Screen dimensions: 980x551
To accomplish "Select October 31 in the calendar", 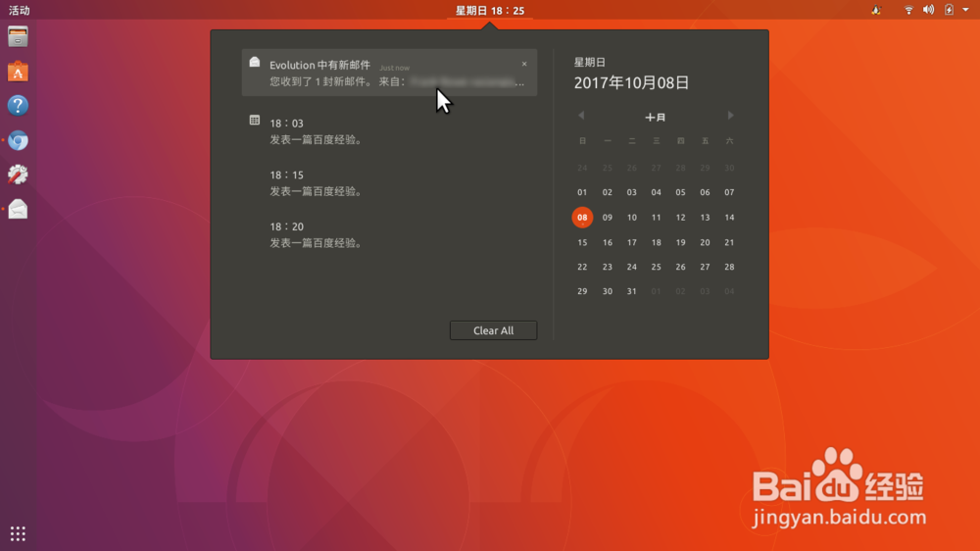I will (631, 291).
